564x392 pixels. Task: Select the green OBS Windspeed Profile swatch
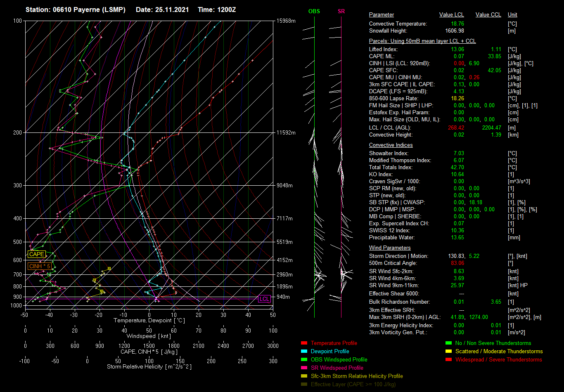tap(304, 360)
